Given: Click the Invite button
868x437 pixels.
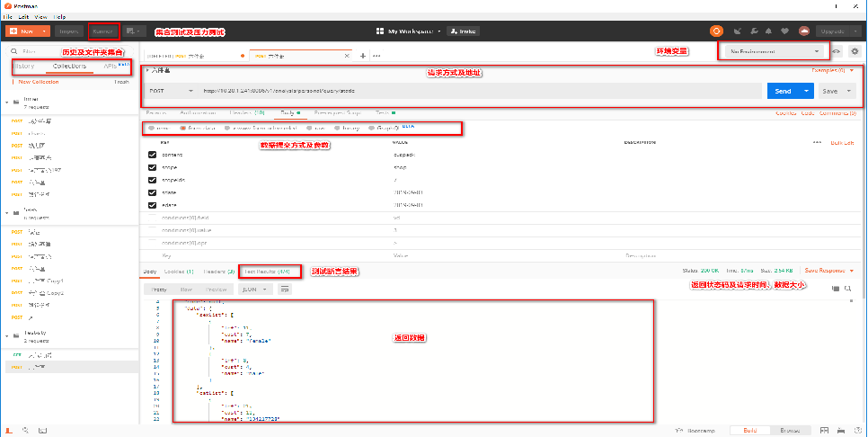Looking at the screenshot, I should point(464,31).
